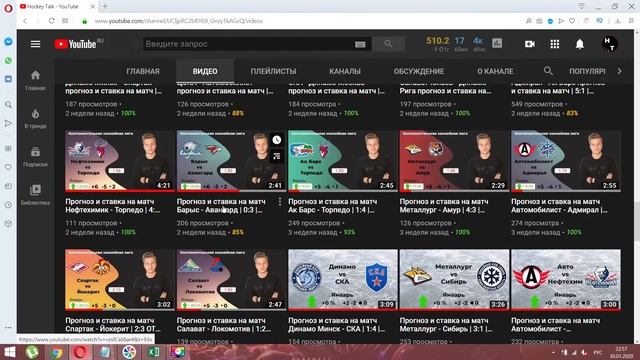The height and width of the screenshot is (360, 640).
Task: Go to Главная in left sidebar
Action: (36, 80)
